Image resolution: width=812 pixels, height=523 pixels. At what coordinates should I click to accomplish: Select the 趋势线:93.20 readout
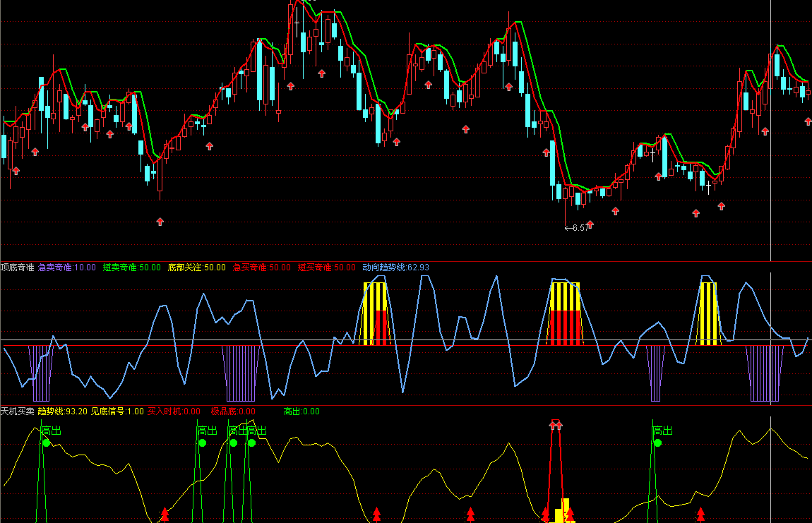63,411
